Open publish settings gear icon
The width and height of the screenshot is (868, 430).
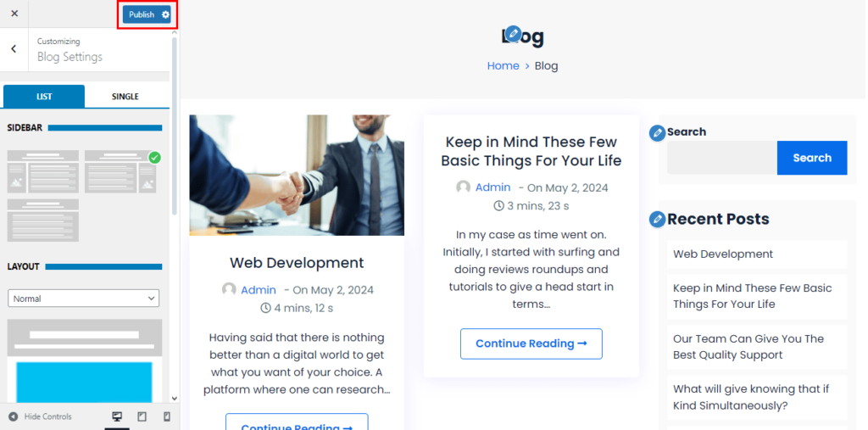(165, 15)
